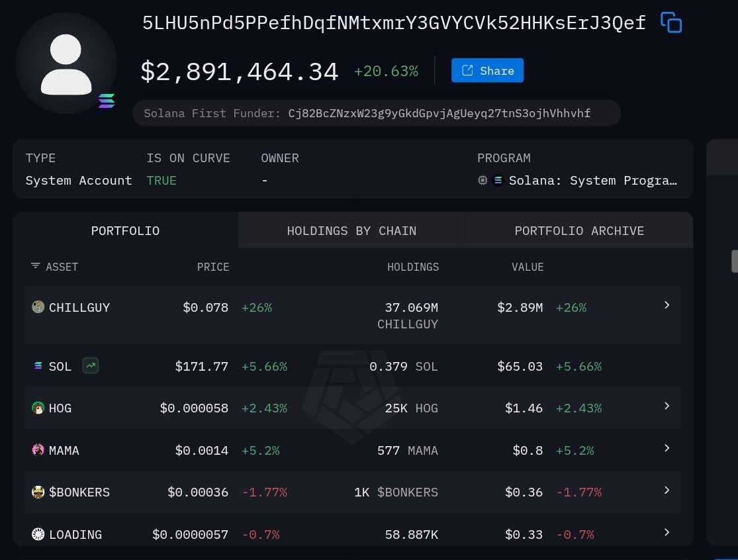The height and width of the screenshot is (560, 738).
Task: Open the Portfolio Archive tab
Action: point(579,230)
